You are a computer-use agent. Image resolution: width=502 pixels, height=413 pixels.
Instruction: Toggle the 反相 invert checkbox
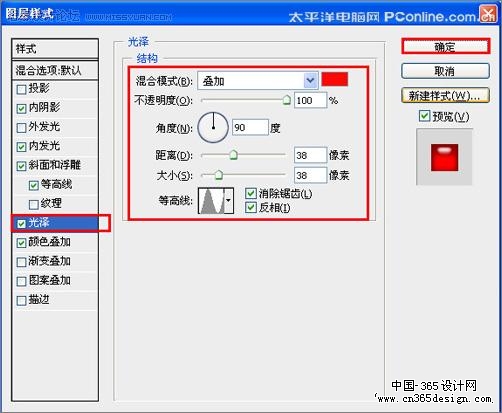[250, 207]
